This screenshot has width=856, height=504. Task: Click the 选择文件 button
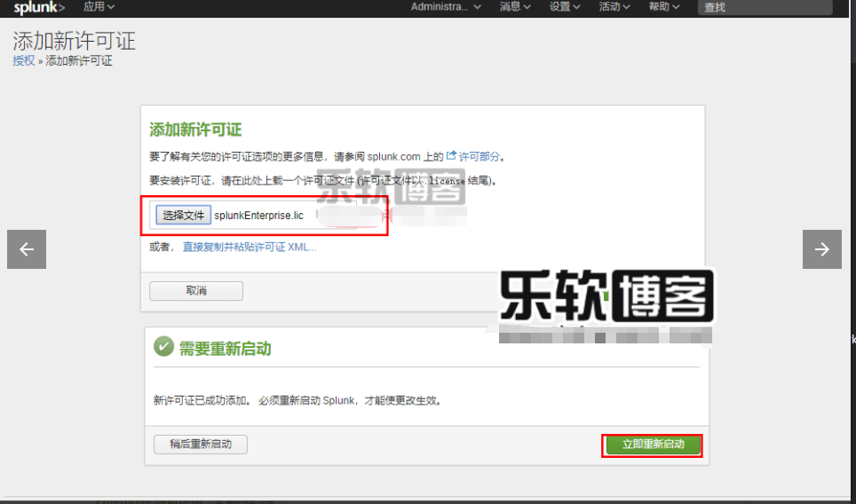click(x=184, y=215)
